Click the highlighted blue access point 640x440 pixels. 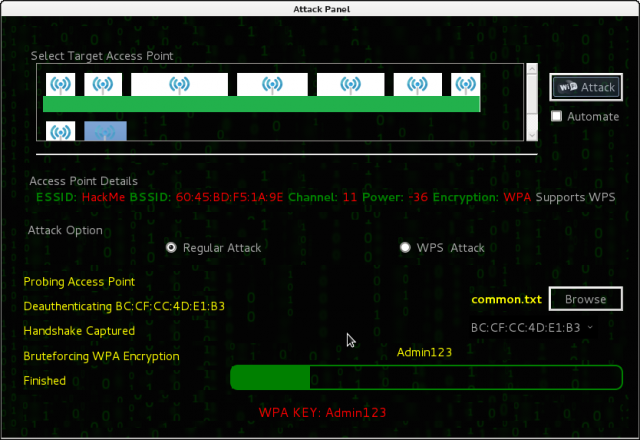tap(105, 131)
